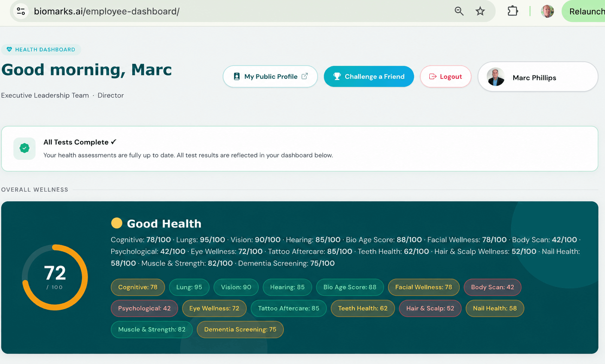605x364 pixels.
Task: Click Challenge a Friend button
Action: (369, 76)
